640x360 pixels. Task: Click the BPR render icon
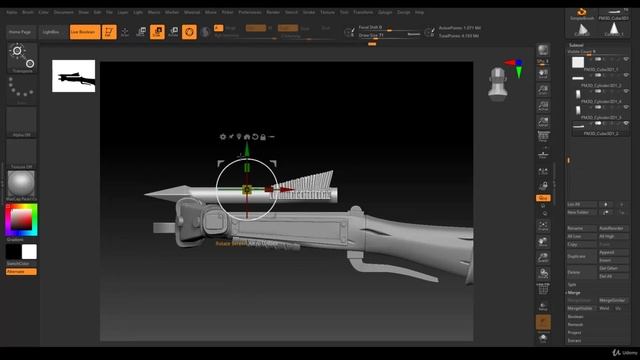click(x=543, y=50)
